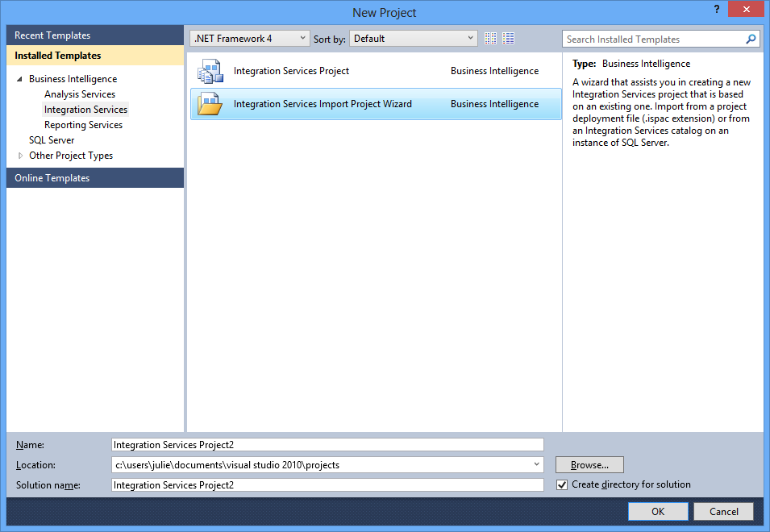Open the Online Templates section
770x532 pixels.
[x=95, y=177]
